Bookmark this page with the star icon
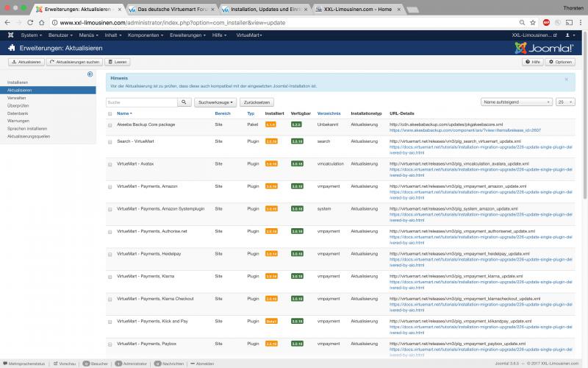This screenshot has width=588, height=368. pos(532,22)
